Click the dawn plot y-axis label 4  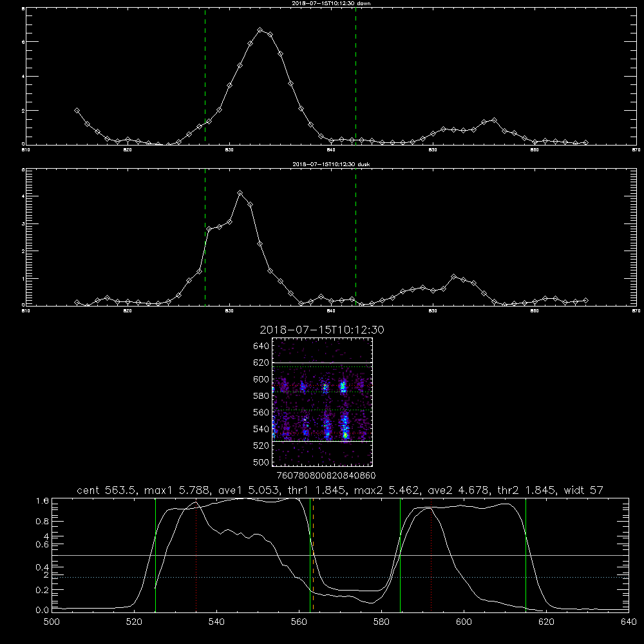tap(23, 77)
